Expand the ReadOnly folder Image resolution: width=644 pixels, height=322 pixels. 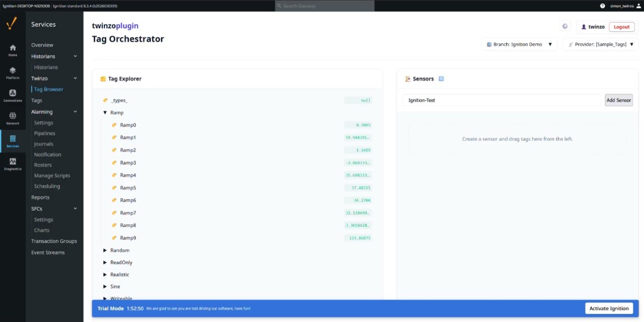tap(105, 262)
